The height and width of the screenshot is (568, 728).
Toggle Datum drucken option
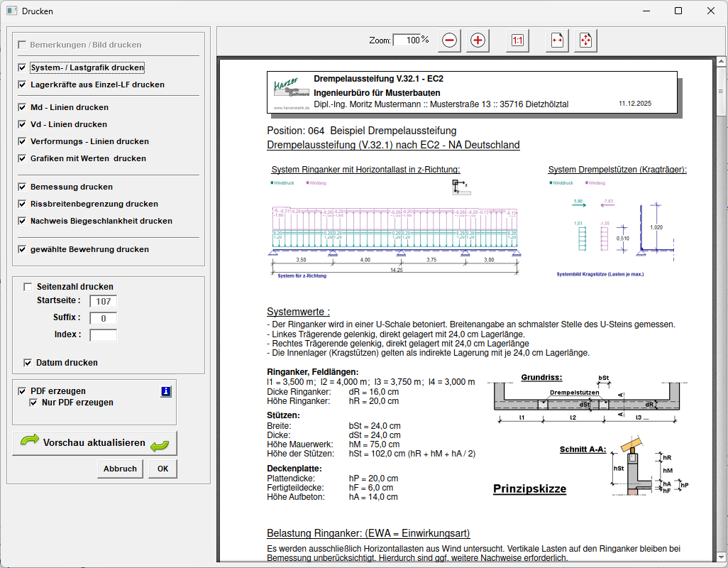[x=28, y=363]
